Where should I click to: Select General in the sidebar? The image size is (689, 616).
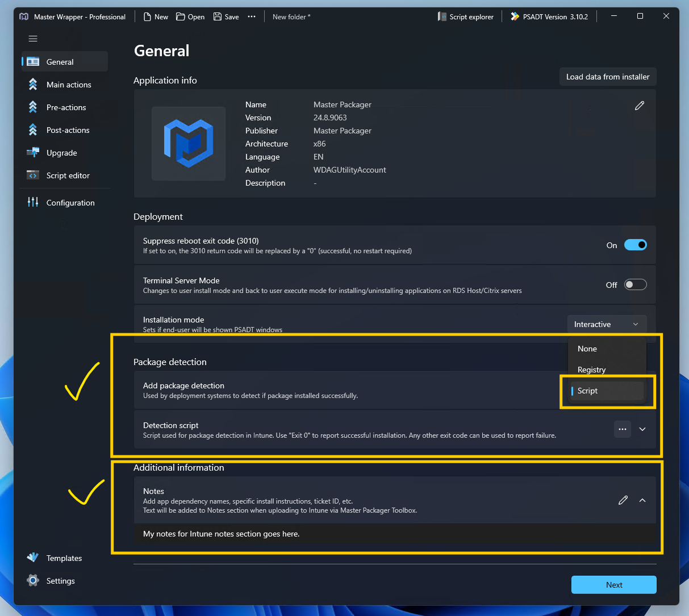[65, 62]
